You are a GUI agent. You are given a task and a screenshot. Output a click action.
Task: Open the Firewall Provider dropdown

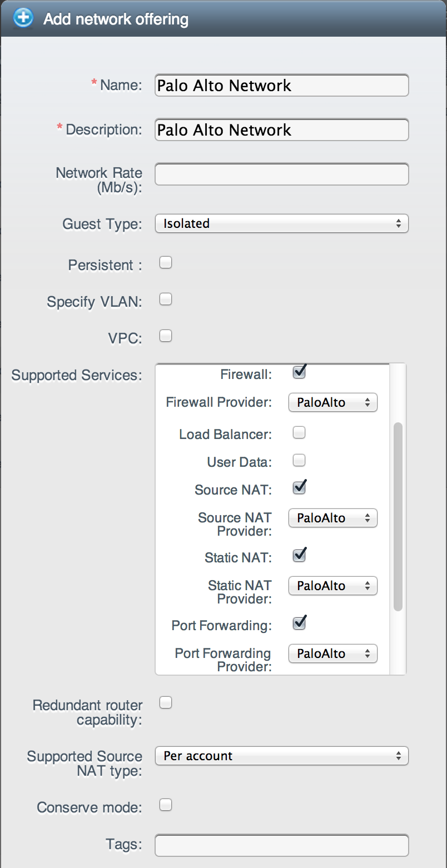pyautogui.click(x=333, y=402)
